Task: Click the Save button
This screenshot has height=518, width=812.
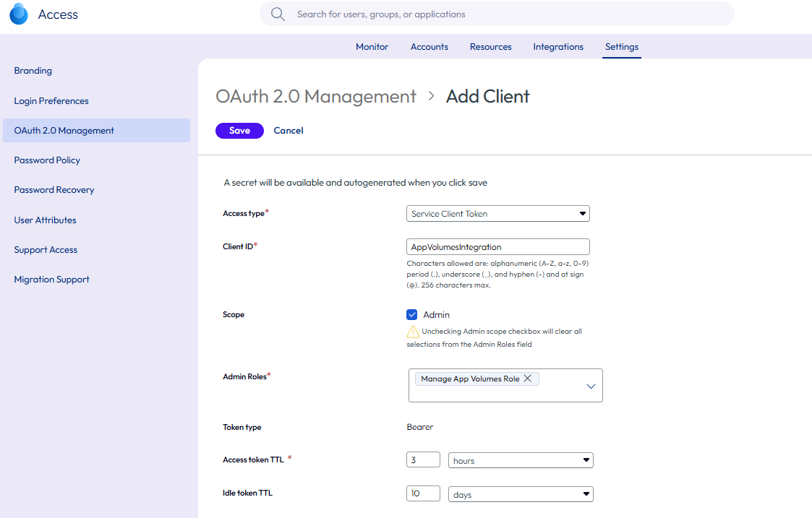Action: tap(239, 131)
